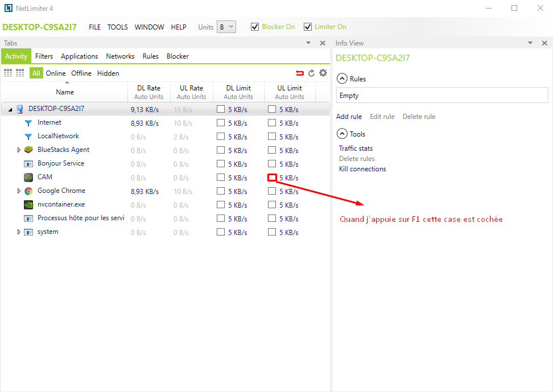
Task: Open the Info View panel dropdown arrow
Action: point(530,43)
